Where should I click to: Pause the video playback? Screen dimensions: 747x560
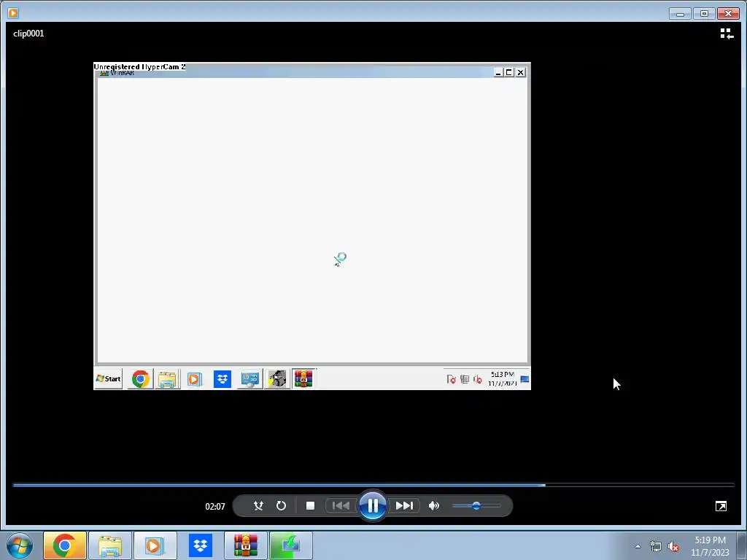(373, 505)
